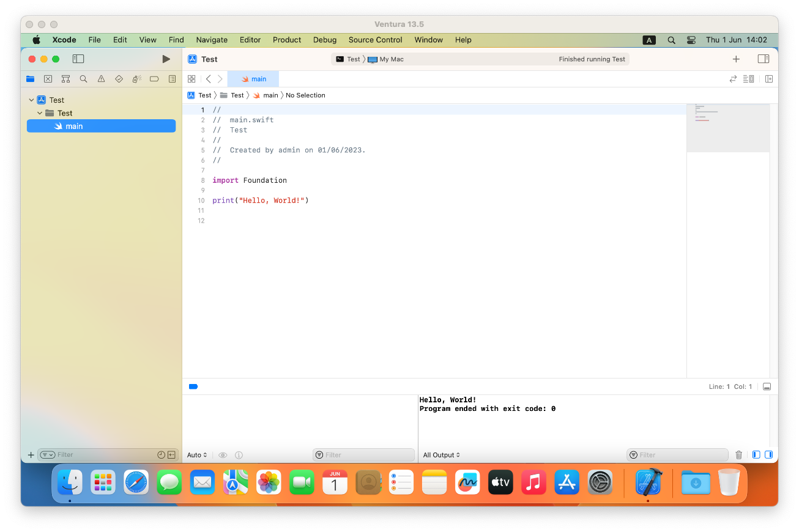Go back with the left chevron
Image resolution: width=799 pixels, height=532 pixels.
(x=208, y=79)
